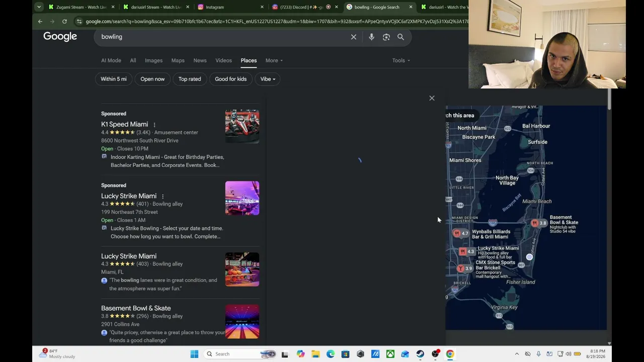This screenshot has width=644, height=362.
Task: Select the CMX Stone Sports Bar pin
Action: pos(464,268)
